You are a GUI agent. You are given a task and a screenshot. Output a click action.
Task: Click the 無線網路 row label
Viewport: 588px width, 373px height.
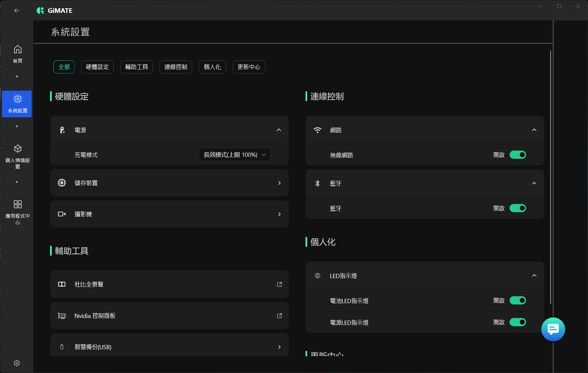pyautogui.click(x=341, y=155)
